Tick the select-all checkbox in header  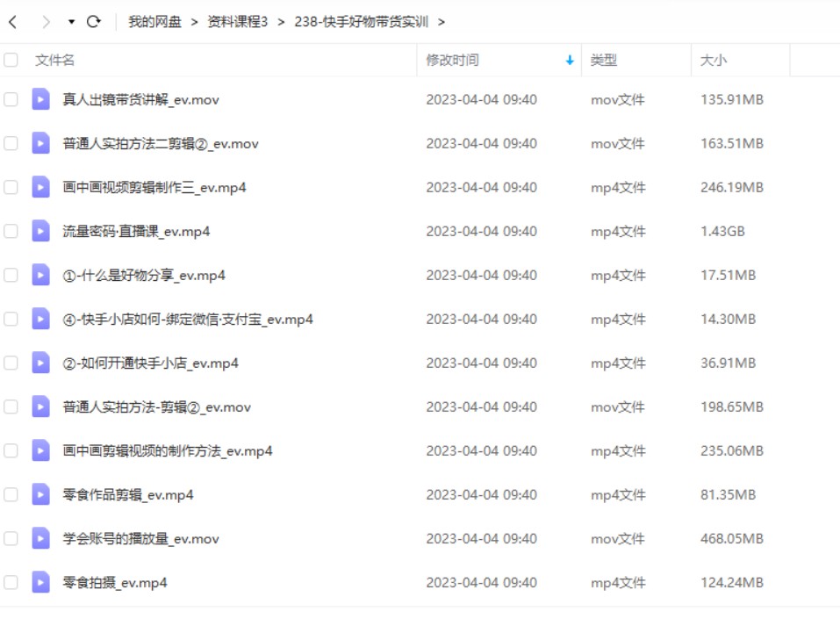pyautogui.click(x=11, y=60)
